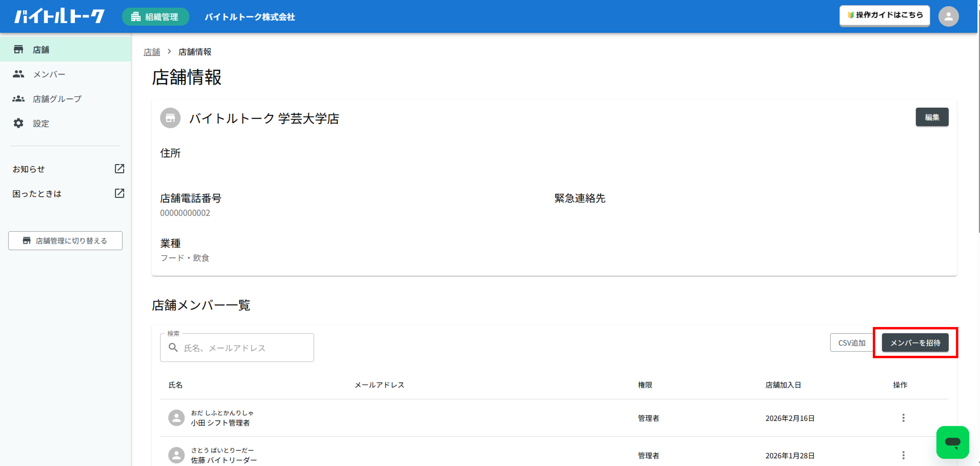Click the phone number 00000000002
The height and width of the screenshot is (466, 980).
click(185, 213)
